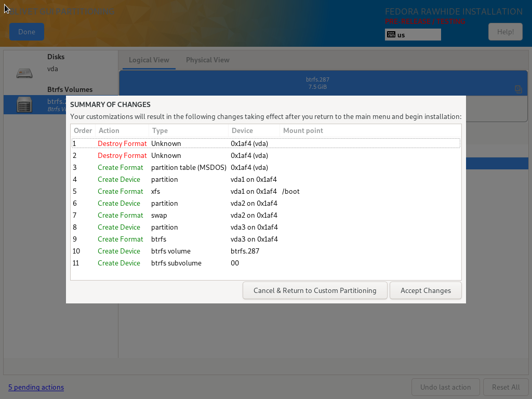The height and width of the screenshot is (399, 532).
Task: Click vda3 on 0x1af4 in btrfs row
Action: point(254,239)
